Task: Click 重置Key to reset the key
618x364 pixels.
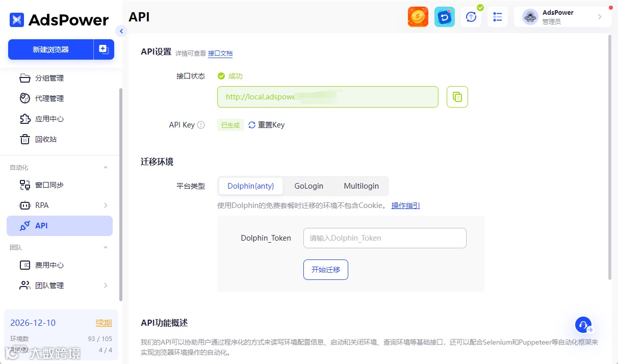Action: pos(267,125)
